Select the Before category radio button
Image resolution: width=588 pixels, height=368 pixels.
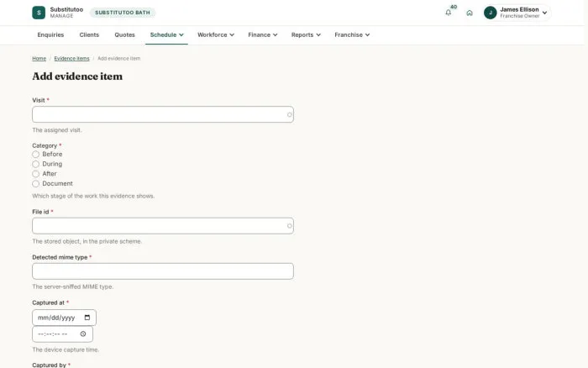(x=35, y=155)
